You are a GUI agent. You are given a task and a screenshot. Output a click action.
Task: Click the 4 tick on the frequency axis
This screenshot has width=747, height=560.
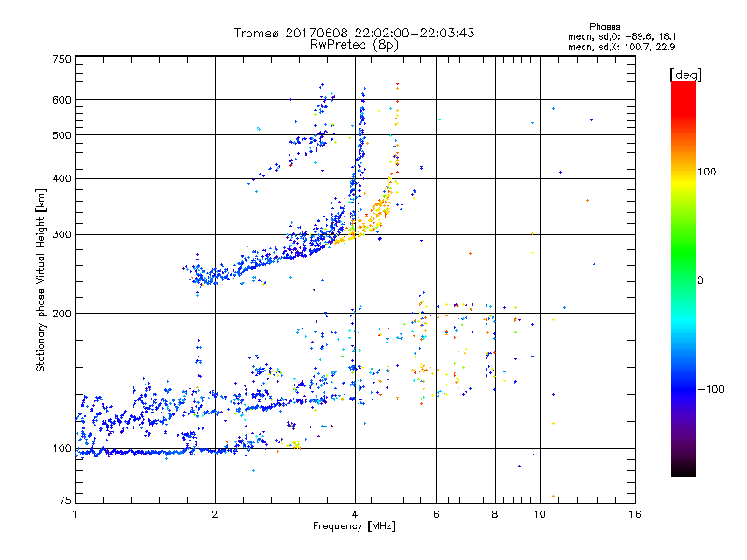point(354,514)
